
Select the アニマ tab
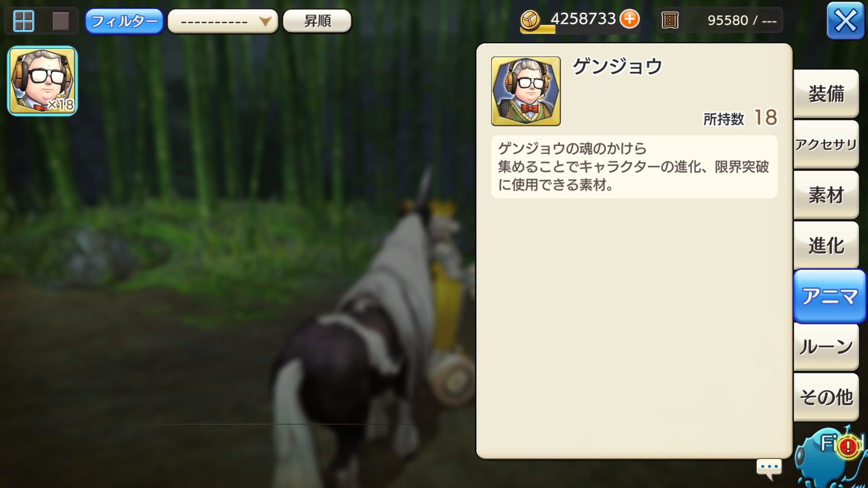(x=829, y=296)
